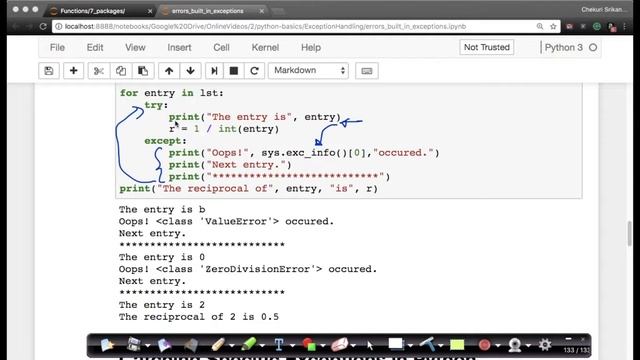The image size is (640, 360).
Task: Expand eraser options arrow
Action: [353, 346]
